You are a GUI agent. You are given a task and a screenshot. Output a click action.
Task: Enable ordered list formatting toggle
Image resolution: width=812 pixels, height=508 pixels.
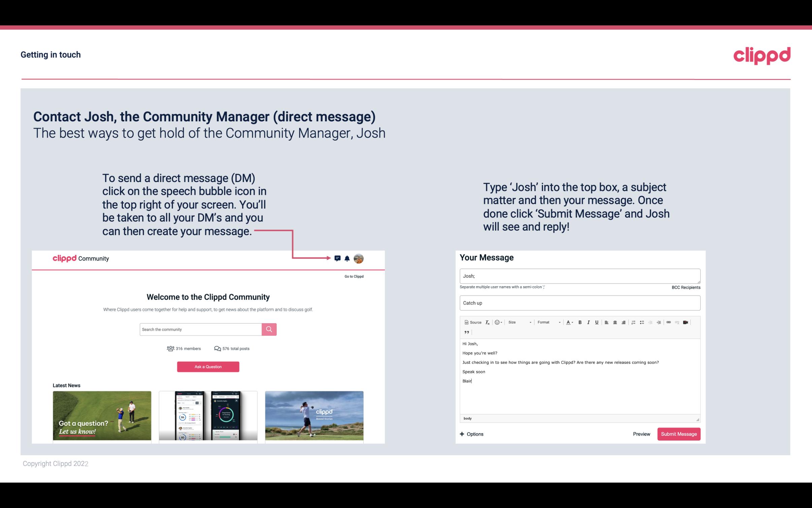[634, 322]
